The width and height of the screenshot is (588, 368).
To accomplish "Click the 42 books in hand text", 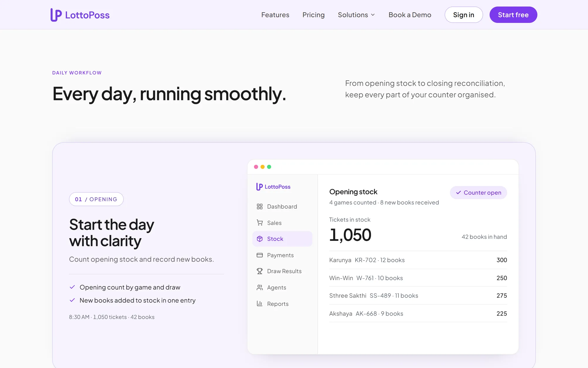I will pos(484,237).
